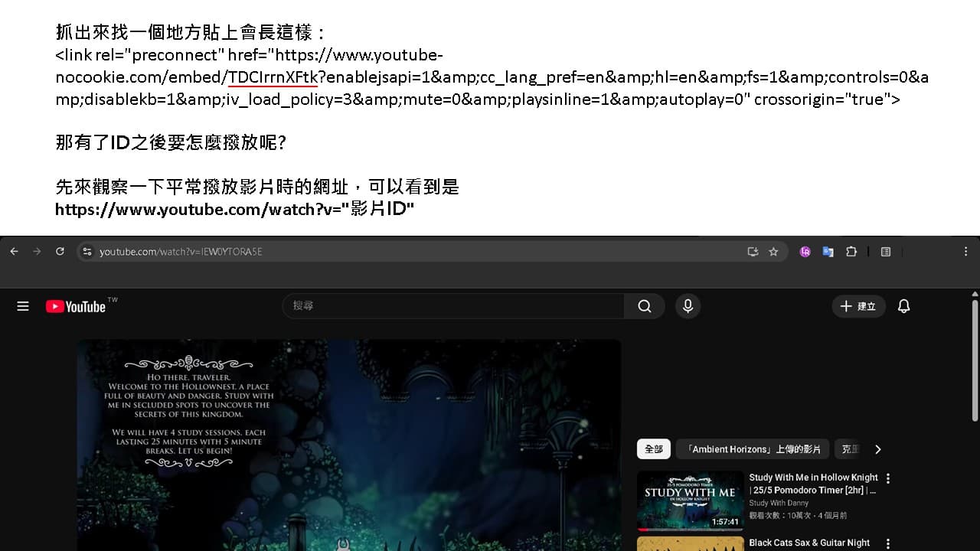The width and height of the screenshot is (980, 551).
Task: Click the Hollow Knight video player
Action: coord(349,445)
